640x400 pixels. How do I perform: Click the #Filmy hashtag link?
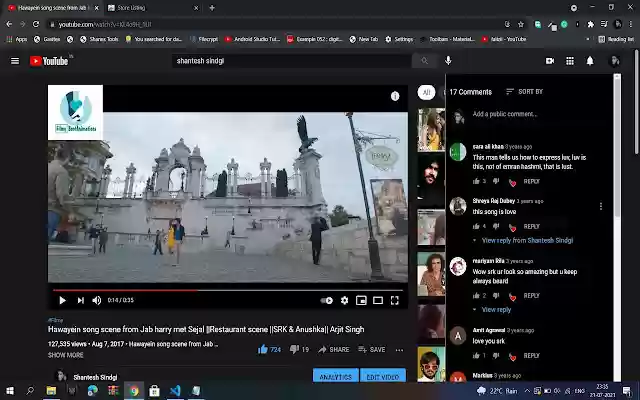point(55,320)
